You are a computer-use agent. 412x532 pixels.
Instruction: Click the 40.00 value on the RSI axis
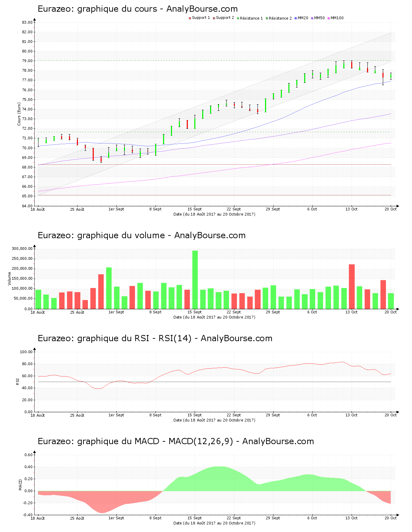(27, 388)
